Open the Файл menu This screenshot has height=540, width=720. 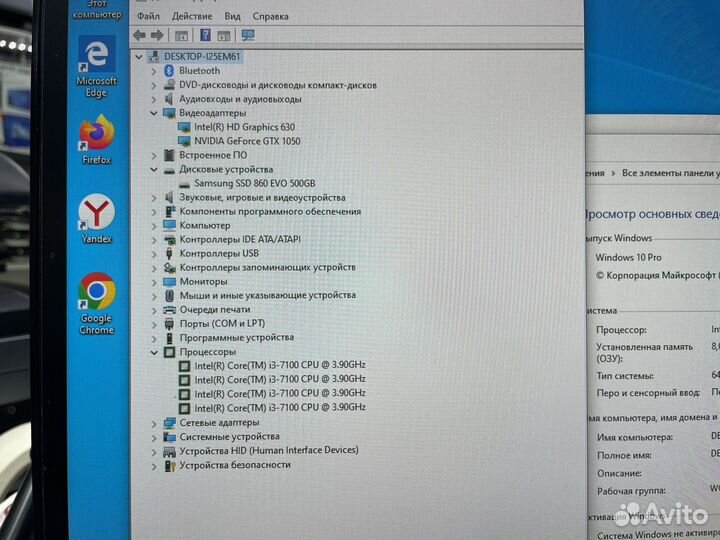tap(148, 16)
